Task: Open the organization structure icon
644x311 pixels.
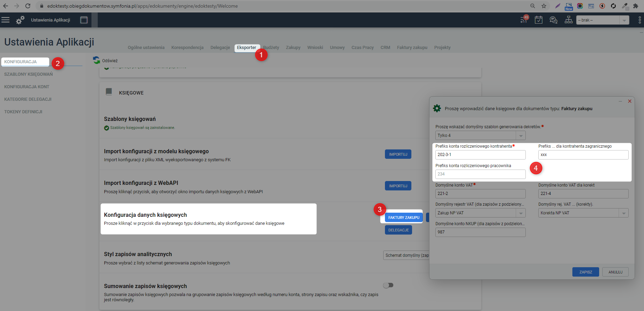Action: (x=569, y=20)
